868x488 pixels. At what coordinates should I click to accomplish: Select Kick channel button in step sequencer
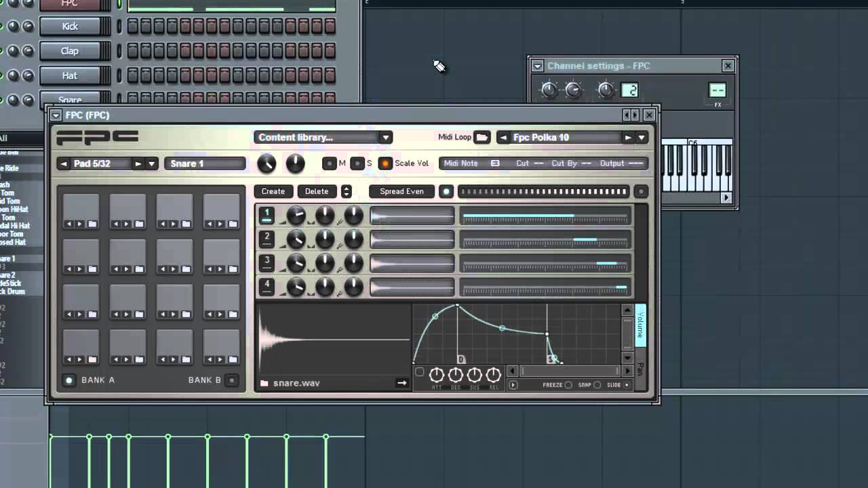[70, 26]
